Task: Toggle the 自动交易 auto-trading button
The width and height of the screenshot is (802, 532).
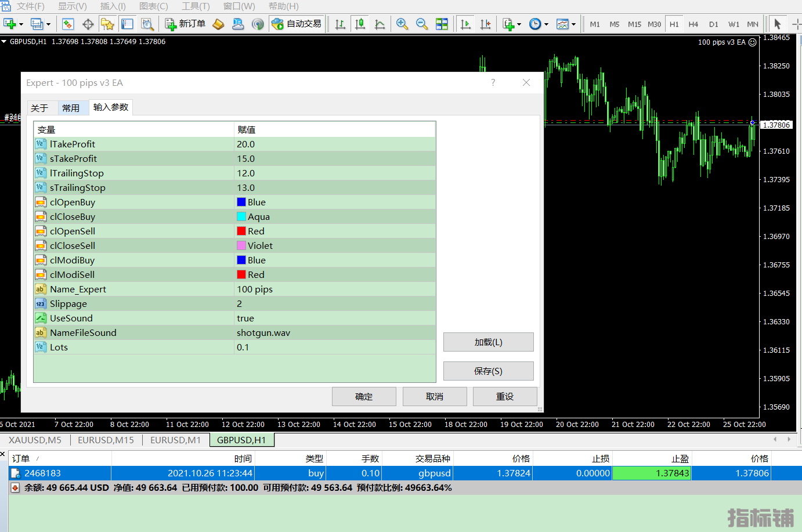Action: point(297,24)
